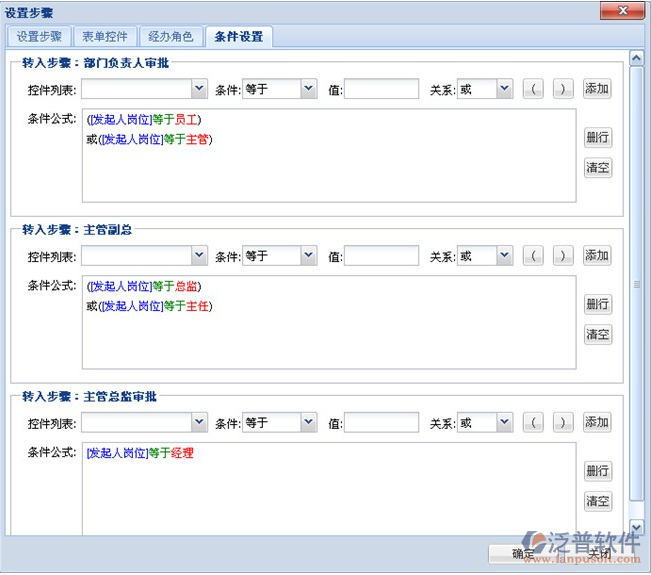
Task: Insert left parenthesis in 部门负责人审批 section
Action: [x=534, y=89]
